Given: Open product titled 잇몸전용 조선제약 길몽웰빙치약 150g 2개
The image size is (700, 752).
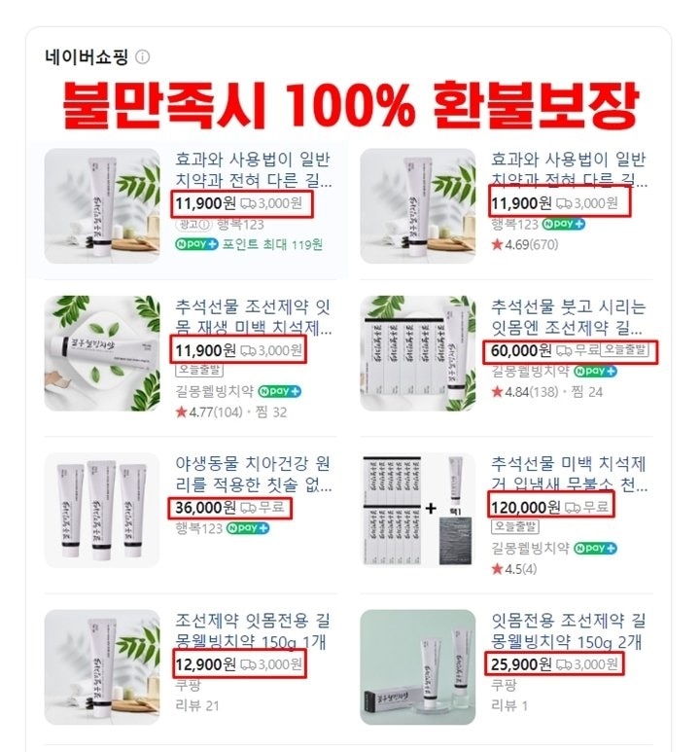Looking at the screenshot, I should [568, 630].
